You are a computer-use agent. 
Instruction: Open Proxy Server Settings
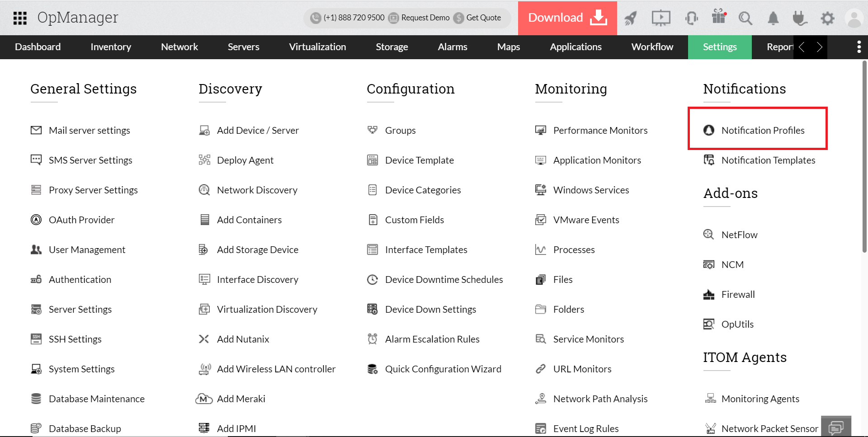(93, 190)
